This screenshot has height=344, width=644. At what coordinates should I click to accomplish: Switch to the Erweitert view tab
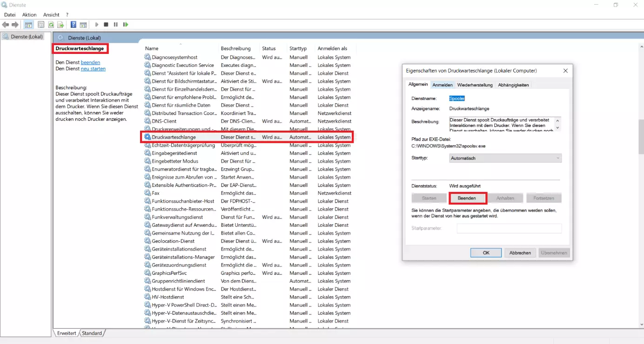(x=67, y=333)
